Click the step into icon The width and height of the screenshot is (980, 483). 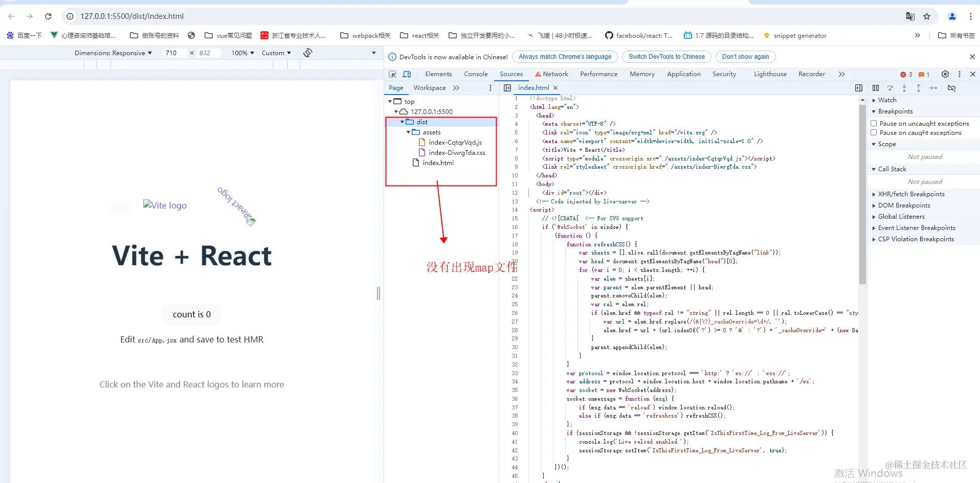coord(904,88)
